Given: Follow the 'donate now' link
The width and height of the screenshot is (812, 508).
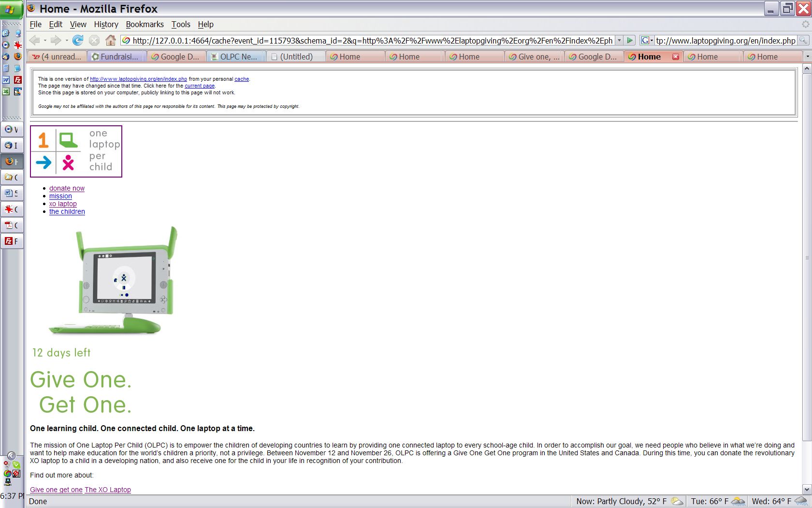Looking at the screenshot, I should [67, 188].
